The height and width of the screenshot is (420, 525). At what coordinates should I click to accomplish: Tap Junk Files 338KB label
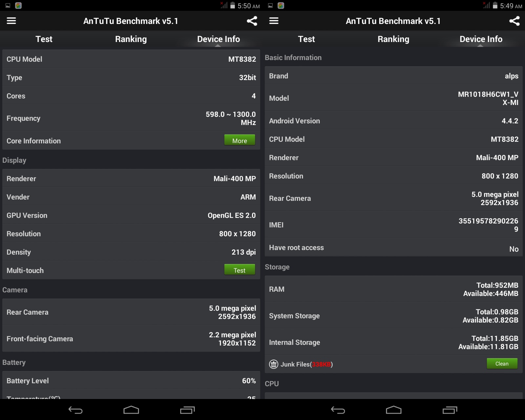tap(306, 364)
